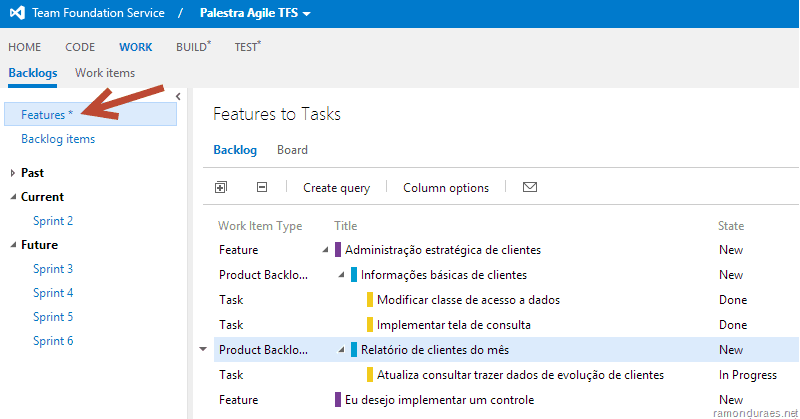Switch to Backlogs tab
Screen dimensions: 800x419
tap(33, 73)
